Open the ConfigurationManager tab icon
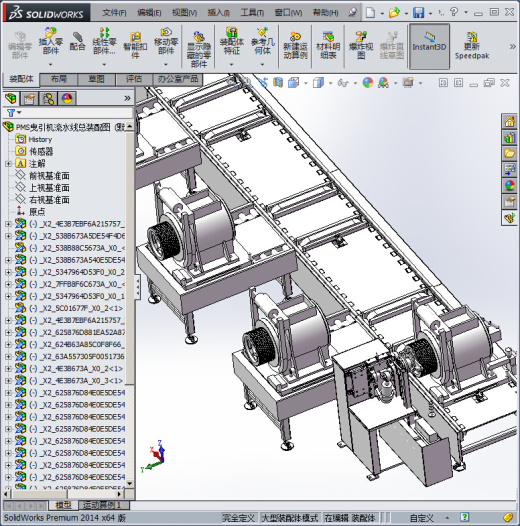520x526 pixels. (x=48, y=99)
